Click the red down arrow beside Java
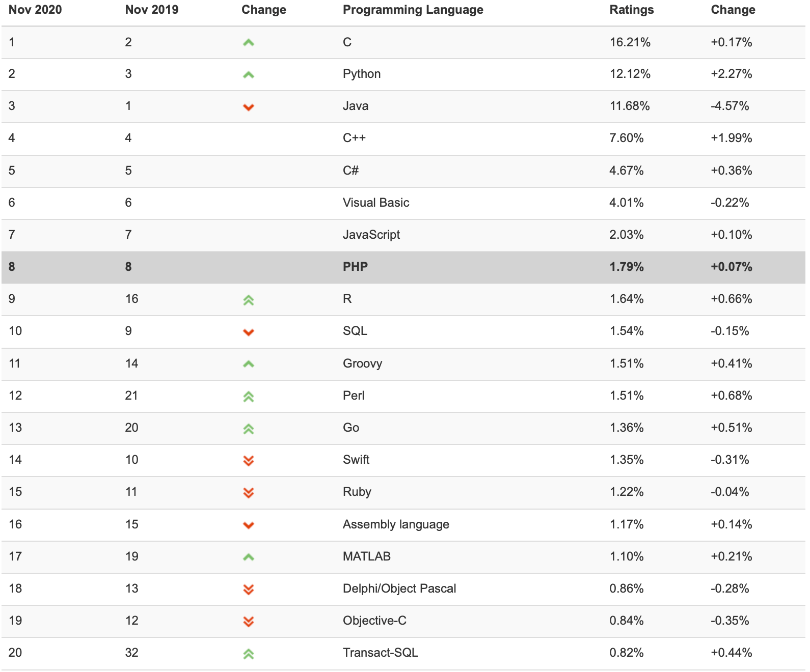This screenshot has height=672, width=810. (x=249, y=107)
